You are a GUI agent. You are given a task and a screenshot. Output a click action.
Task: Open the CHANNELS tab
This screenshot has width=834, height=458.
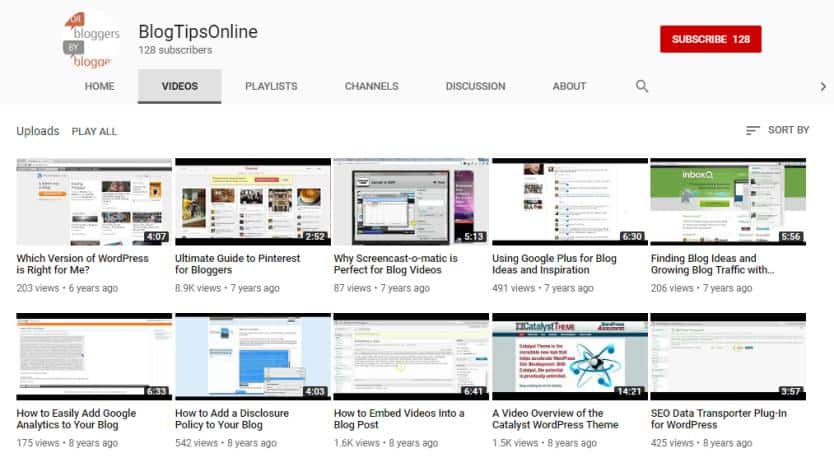pyautogui.click(x=371, y=87)
